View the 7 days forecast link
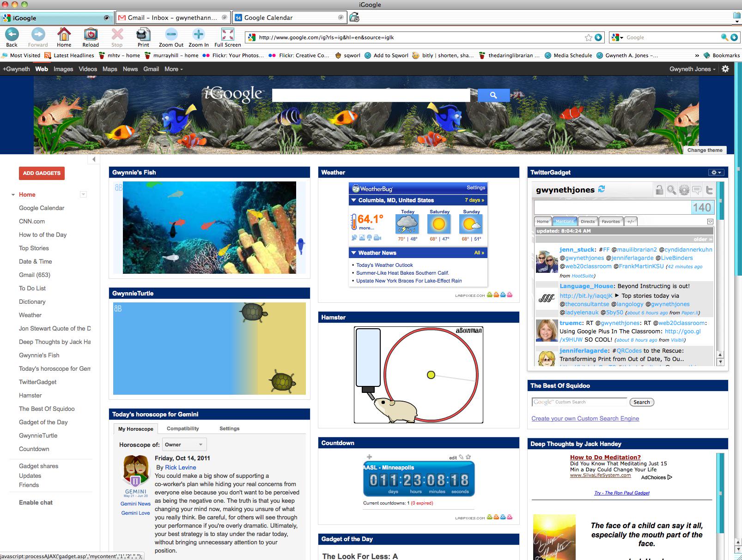The image size is (742, 560). pos(474,200)
